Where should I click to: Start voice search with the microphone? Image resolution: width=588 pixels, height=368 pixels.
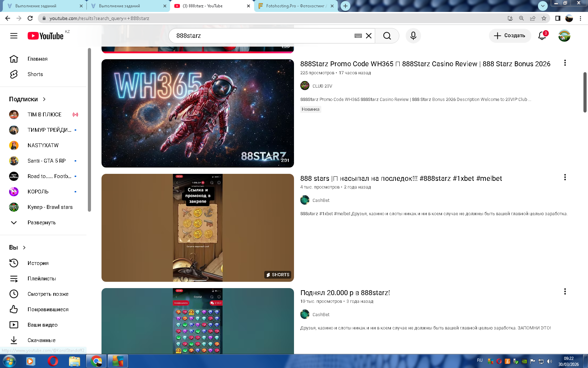click(x=413, y=36)
